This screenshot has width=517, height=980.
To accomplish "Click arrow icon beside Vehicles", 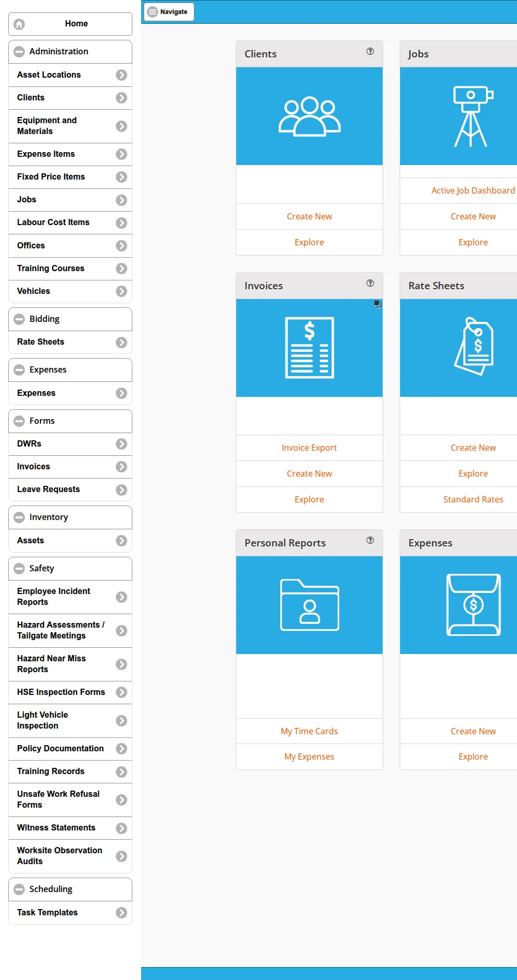I will [x=121, y=291].
